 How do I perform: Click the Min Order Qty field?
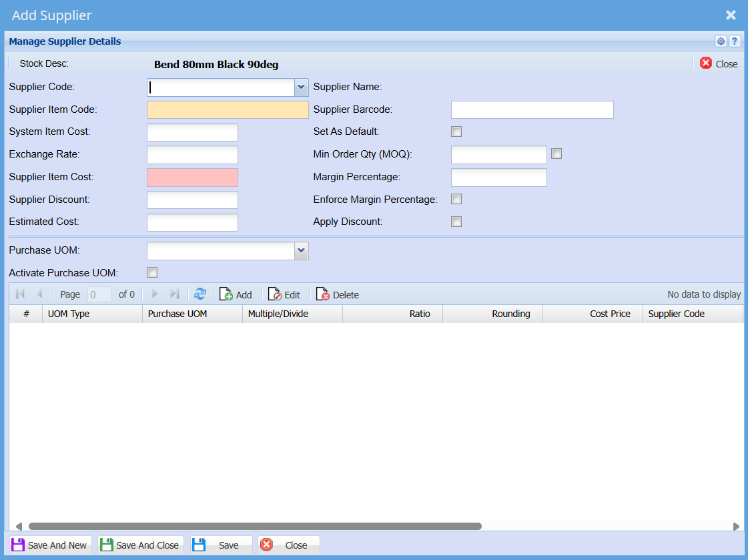(498, 155)
